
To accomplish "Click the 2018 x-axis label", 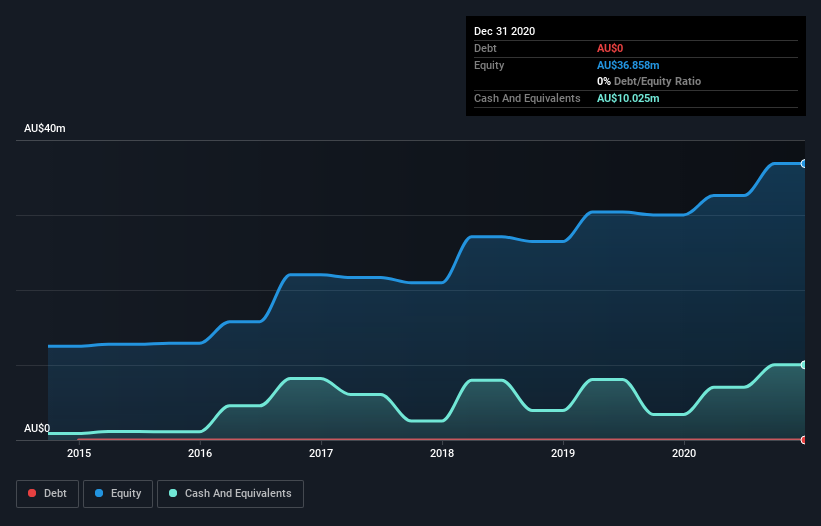I will click(x=442, y=453).
